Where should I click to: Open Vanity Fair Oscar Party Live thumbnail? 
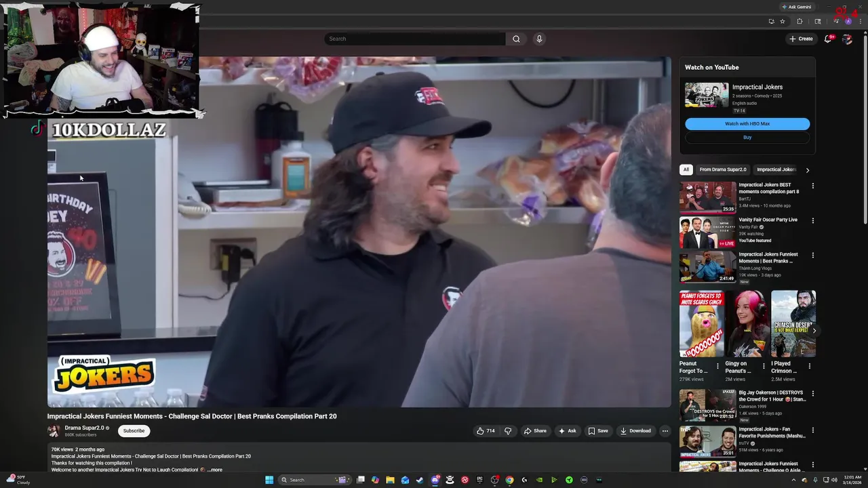[x=707, y=232]
